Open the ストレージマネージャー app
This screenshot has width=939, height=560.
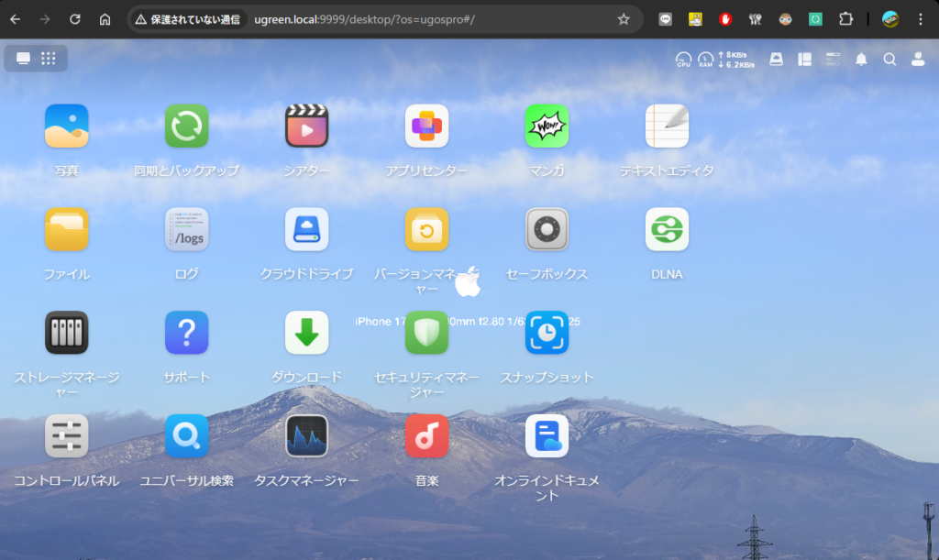[66, 333]
